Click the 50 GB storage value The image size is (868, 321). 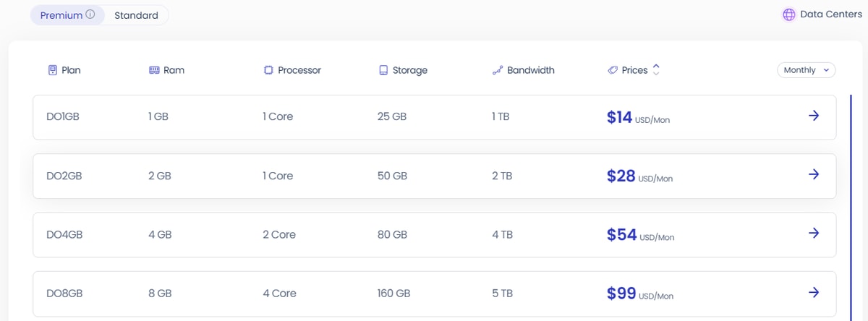(x=393, y=176)
